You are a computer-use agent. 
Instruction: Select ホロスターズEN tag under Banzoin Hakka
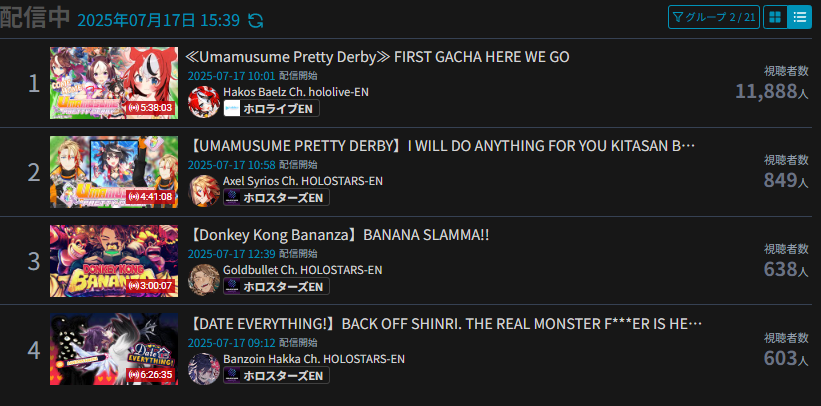[276, 376]
